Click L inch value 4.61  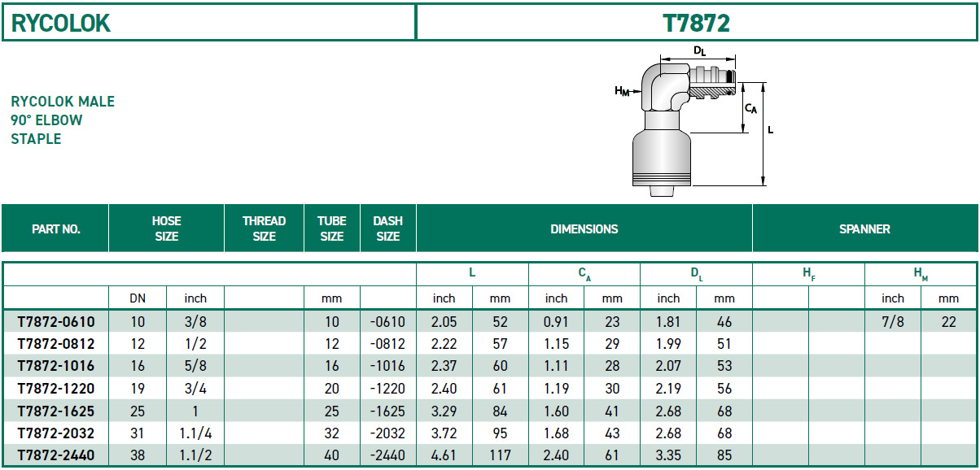[x=444, y=455]
